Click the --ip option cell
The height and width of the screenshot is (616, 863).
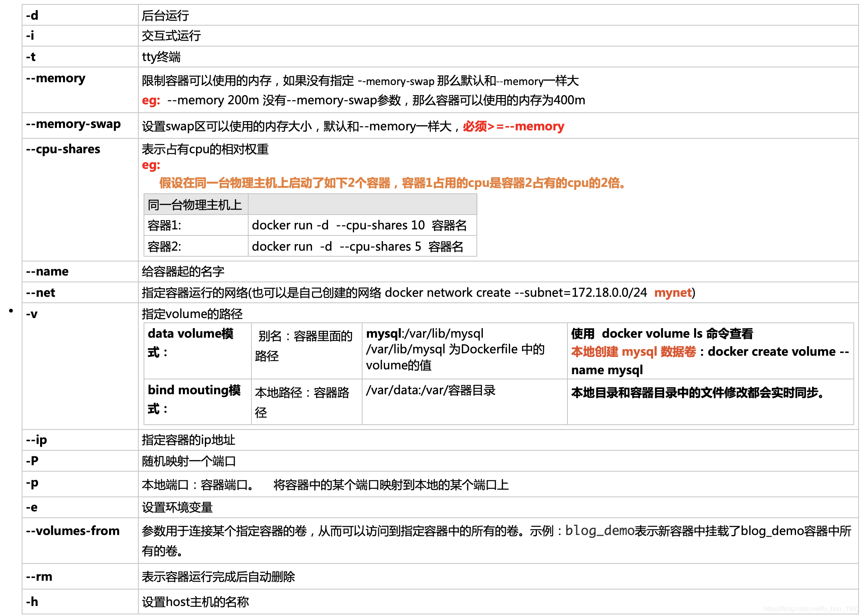coord(80,440)
